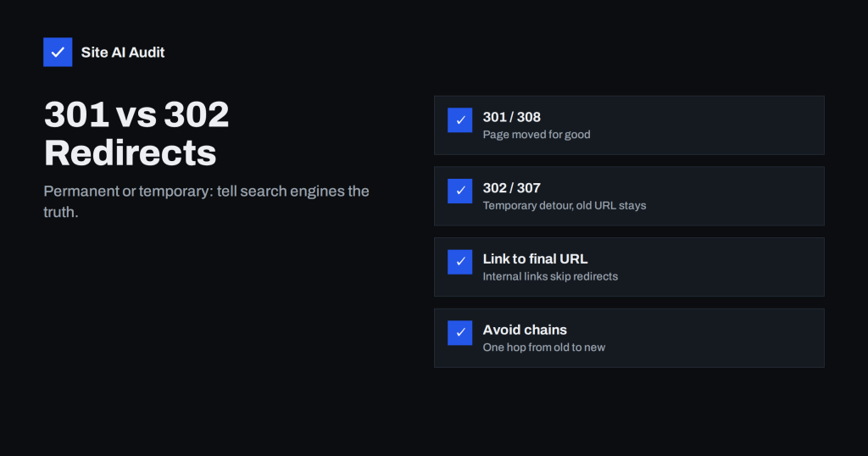Click the Site AI Audit brand text
This screenshot has width=868, height=456.
click(123, 52)
